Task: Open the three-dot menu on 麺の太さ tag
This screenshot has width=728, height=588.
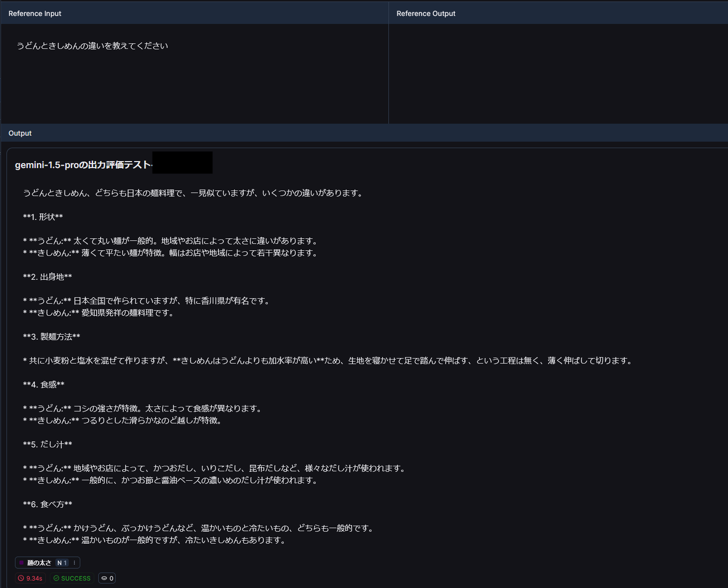Action: (74, 563)
